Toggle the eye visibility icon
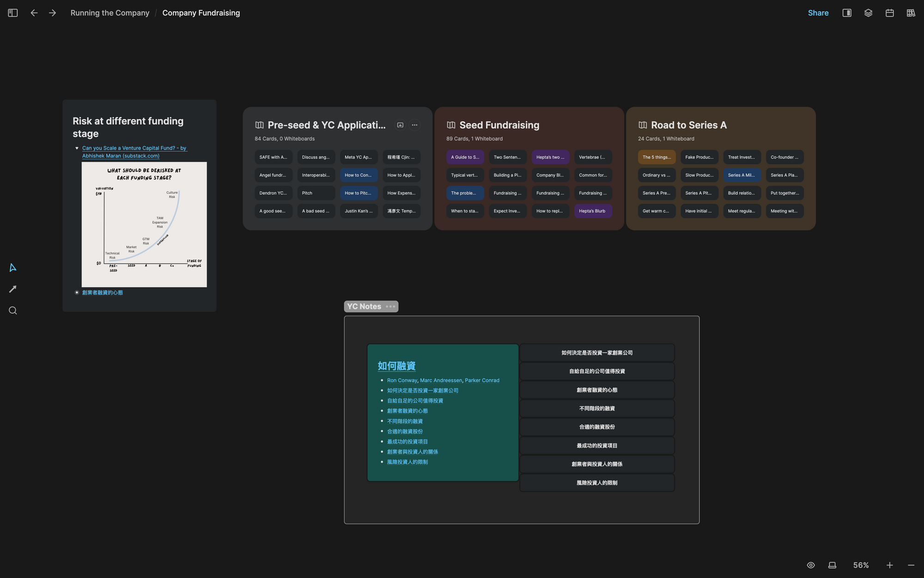 811,565
